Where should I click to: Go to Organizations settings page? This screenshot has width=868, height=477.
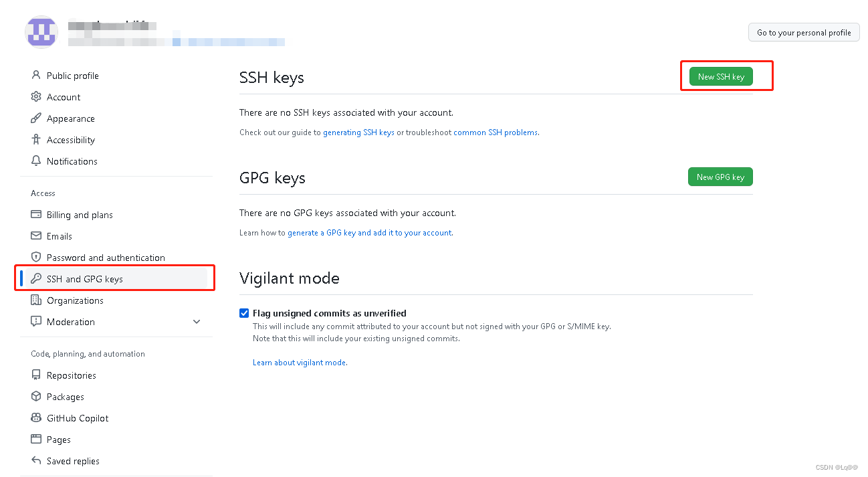click(x=75, y=300)
